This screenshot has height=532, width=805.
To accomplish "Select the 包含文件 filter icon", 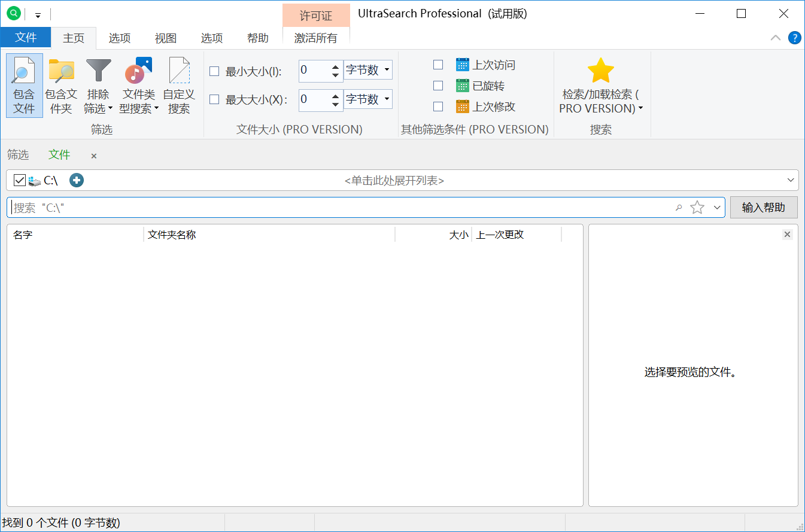I will pyautogui.click(x=25, y=85).
